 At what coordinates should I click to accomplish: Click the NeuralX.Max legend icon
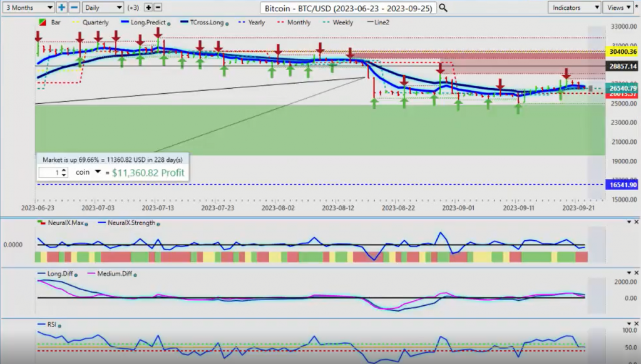[x=41, y=223]
